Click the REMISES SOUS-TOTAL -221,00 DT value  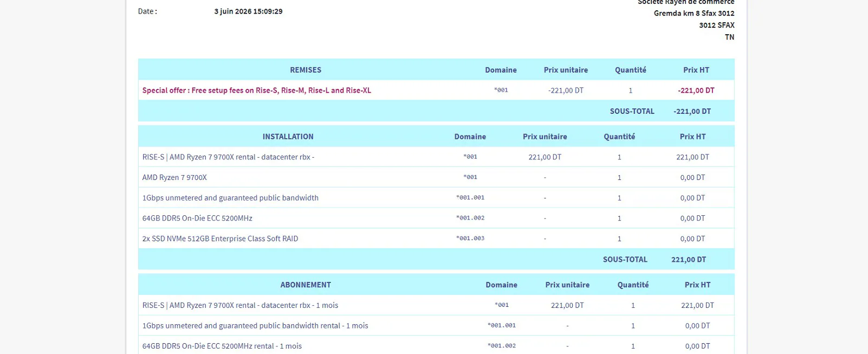click(692, 111)
